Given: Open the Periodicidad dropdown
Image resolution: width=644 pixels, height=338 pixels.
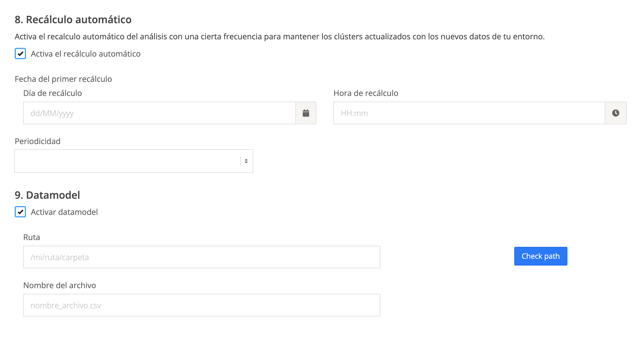Looking at the screenshot, I should (127, 161).
